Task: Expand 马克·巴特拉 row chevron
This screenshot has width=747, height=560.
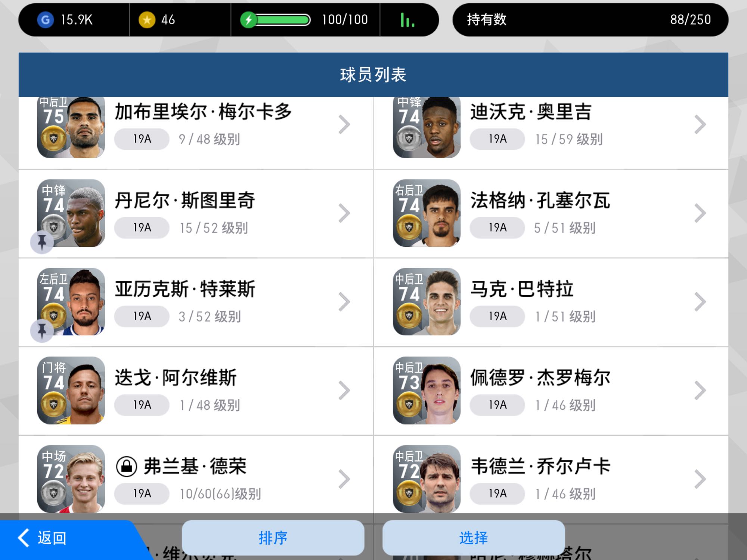Action: tap(700, 302)
